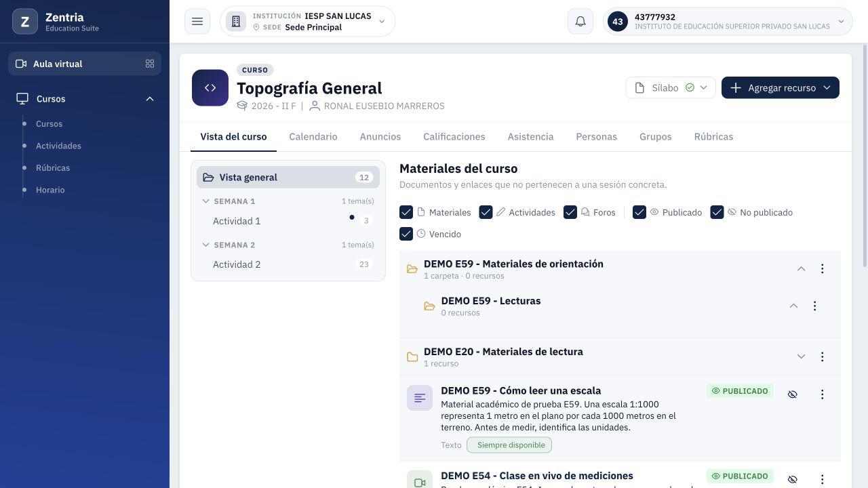Screen dimensions: 868x488
Task: Open the hamburger menu button
Action: (197, 22)
